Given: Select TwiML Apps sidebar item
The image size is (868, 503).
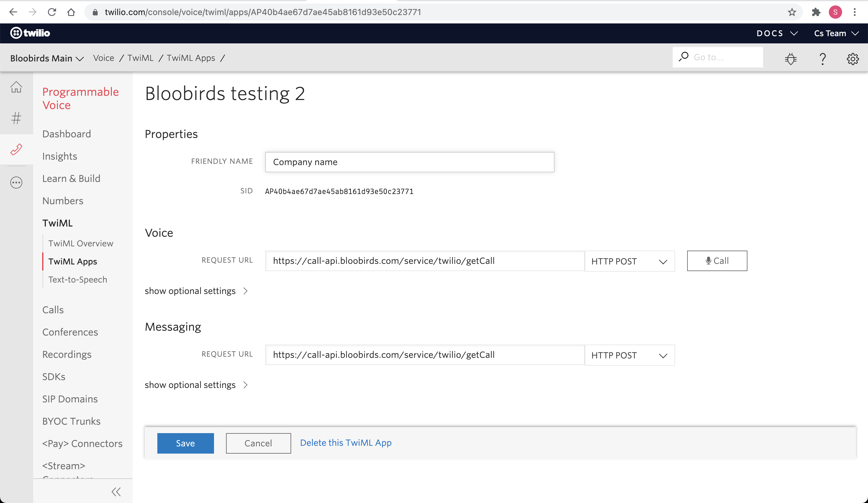Looking at the screenshot, I should 73,262.
